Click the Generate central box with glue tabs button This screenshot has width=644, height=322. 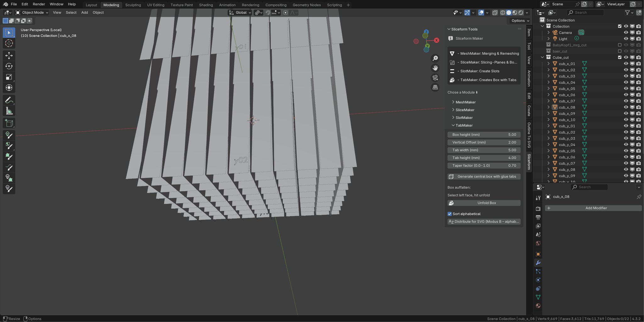[x=484, y=176]
